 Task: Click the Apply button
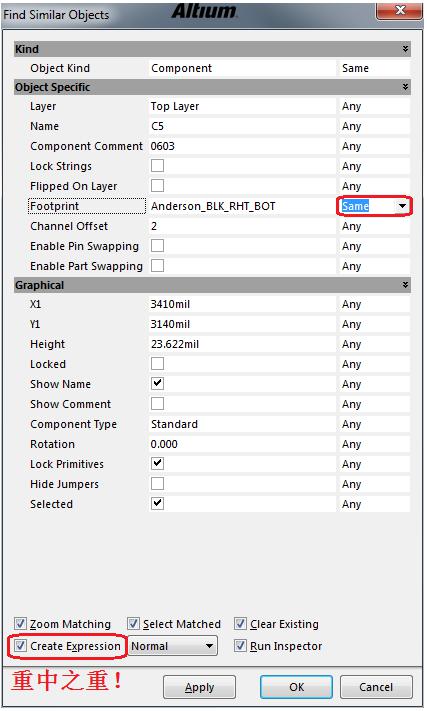click(x=199, y=687)
